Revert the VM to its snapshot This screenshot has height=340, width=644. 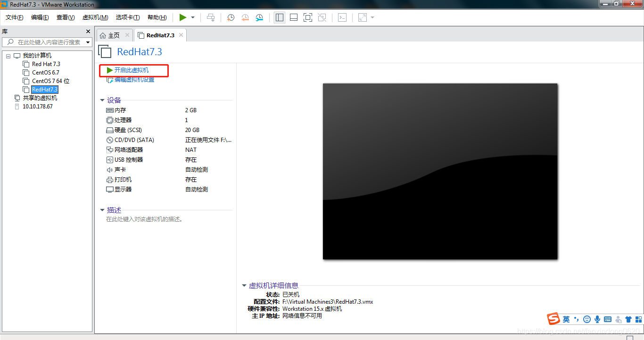(245, 17)
